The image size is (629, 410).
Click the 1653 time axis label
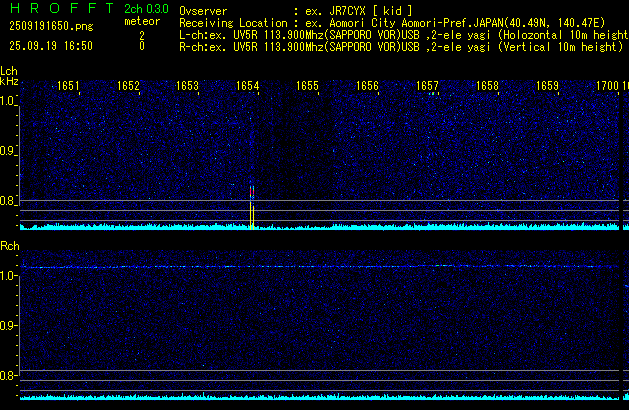coord(187,86)
